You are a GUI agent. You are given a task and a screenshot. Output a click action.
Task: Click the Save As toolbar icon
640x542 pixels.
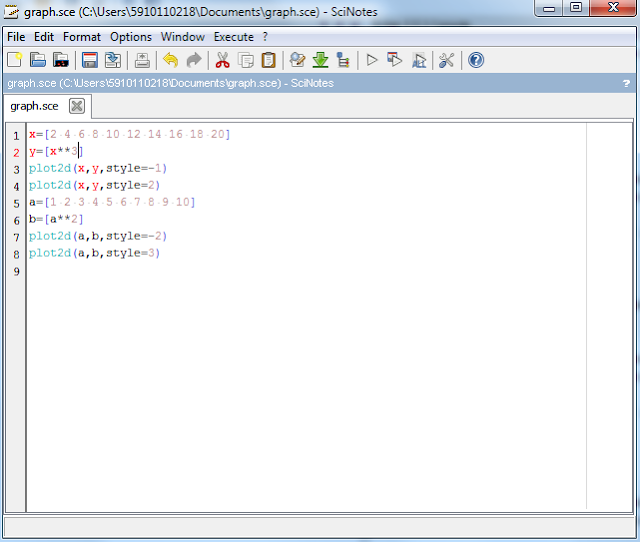[113, 60]
